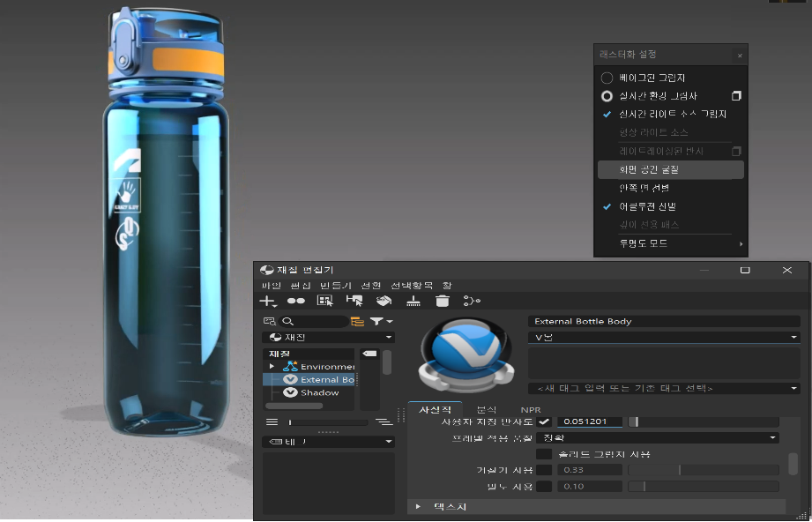Switch to the 분석 tab
The image size is (812, 522).
(x=487, y=410)
